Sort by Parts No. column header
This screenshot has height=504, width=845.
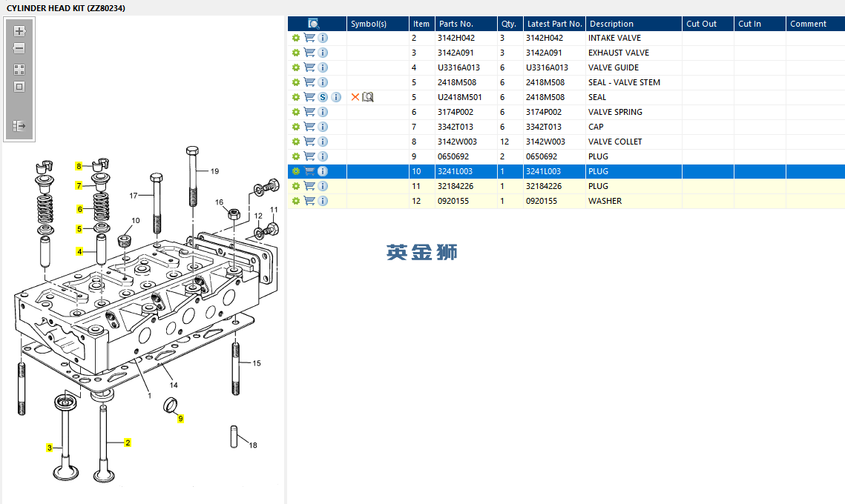coord(466,24)
